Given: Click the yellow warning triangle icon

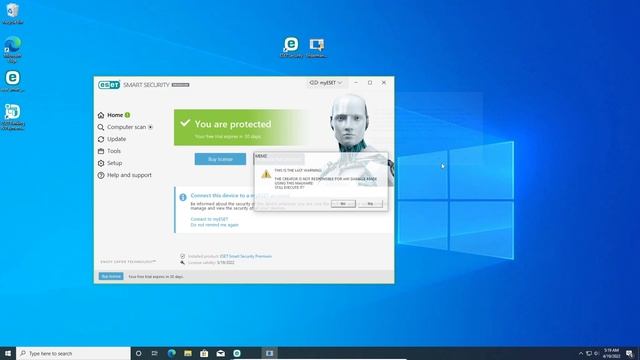Looking at the screenshot, I should pyautogui.click(x=266, y=174).
